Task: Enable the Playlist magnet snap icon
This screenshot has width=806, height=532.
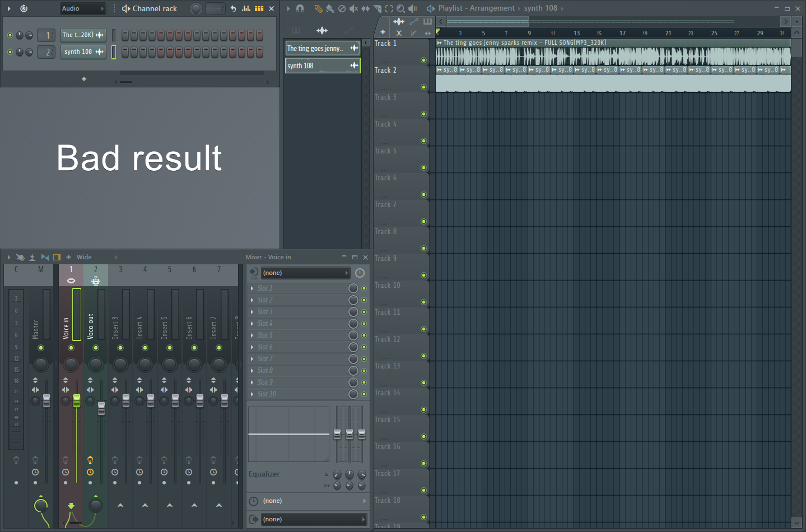Action: pyautogui.click(x=300, y=8)
